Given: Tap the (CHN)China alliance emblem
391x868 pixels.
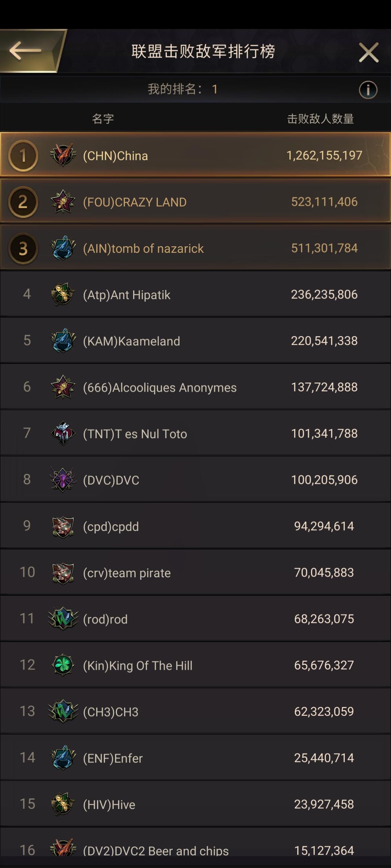Looking at the screenshot, I should coord(63,156).
